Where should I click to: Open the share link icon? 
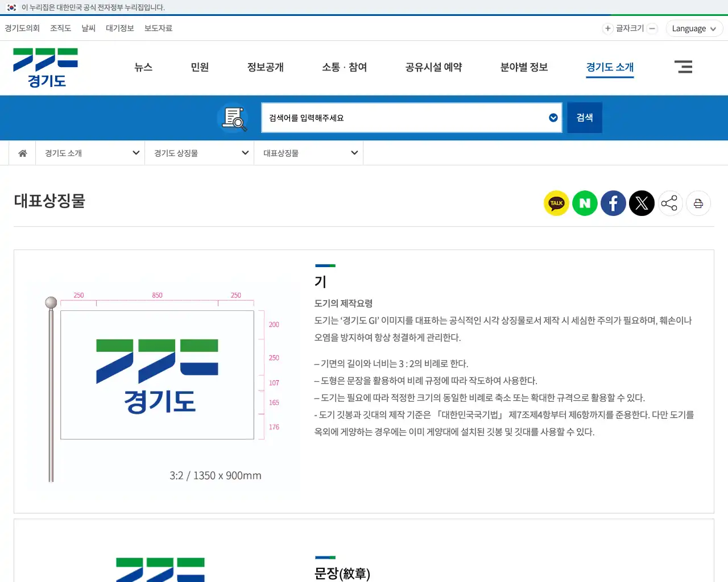[669, 203]
